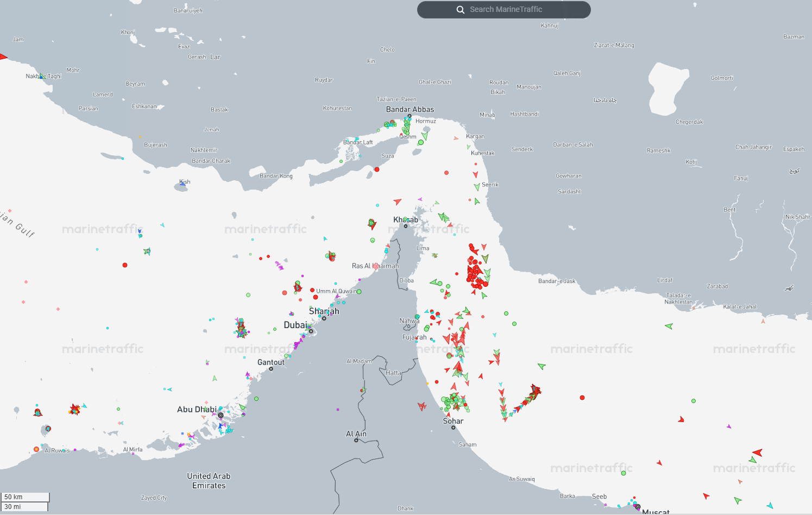The height and width of the screenshot is (515, 812).
Task: Select the red vessel icon inland east of Hatta
Action: (422, 406)
